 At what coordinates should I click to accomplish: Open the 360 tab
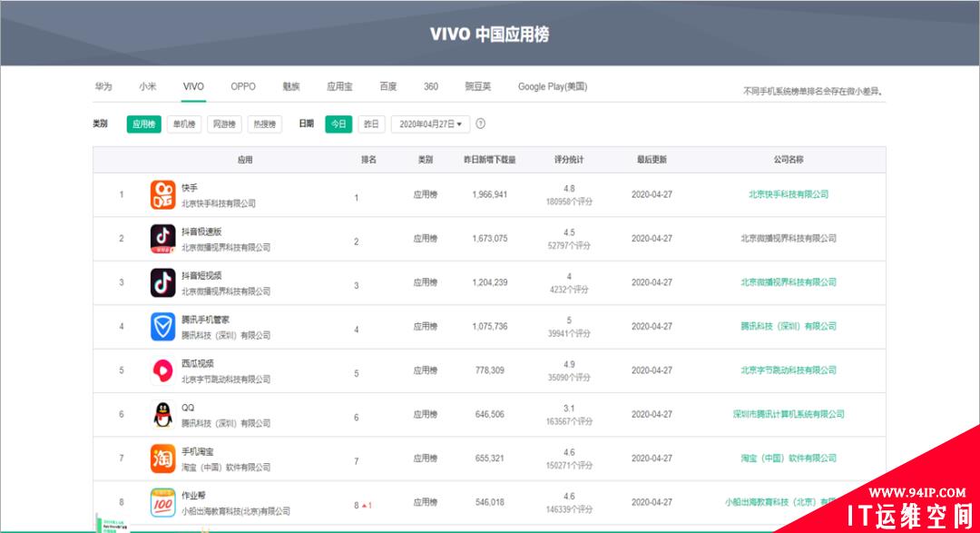[x=431, y=86]
